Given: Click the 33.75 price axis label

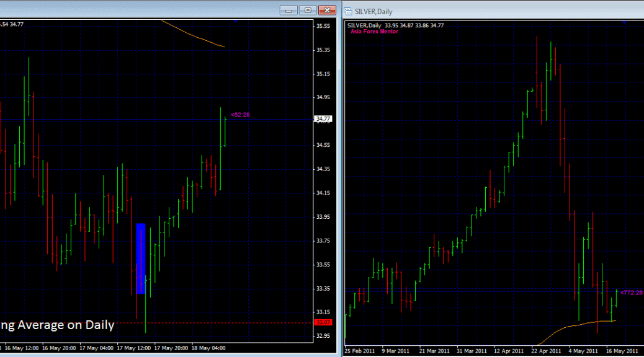Looking at the screenshot, I should 323,241.
